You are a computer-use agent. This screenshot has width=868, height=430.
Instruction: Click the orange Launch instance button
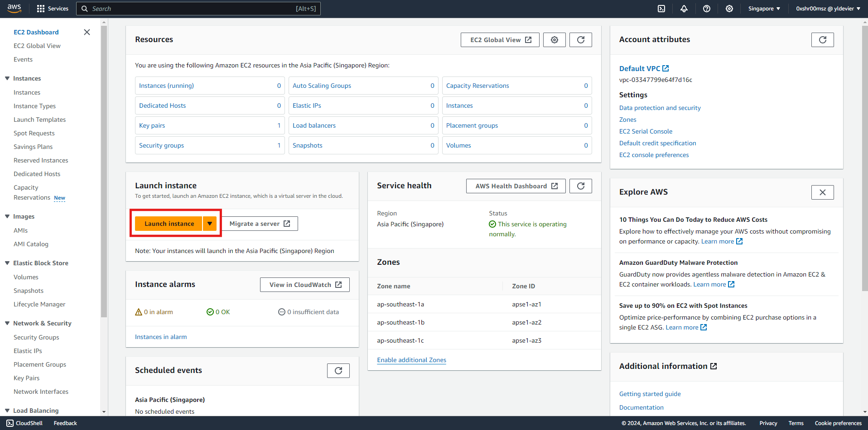coord(169,224)
